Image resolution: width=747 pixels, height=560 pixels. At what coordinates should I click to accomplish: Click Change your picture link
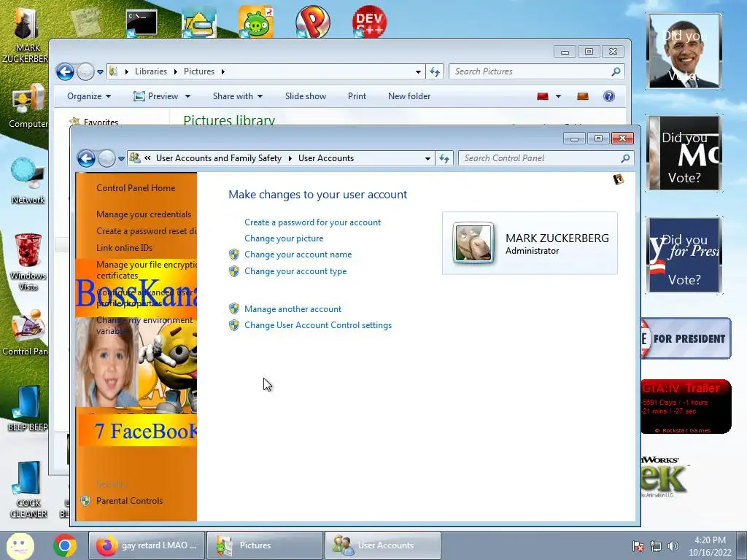284,238
